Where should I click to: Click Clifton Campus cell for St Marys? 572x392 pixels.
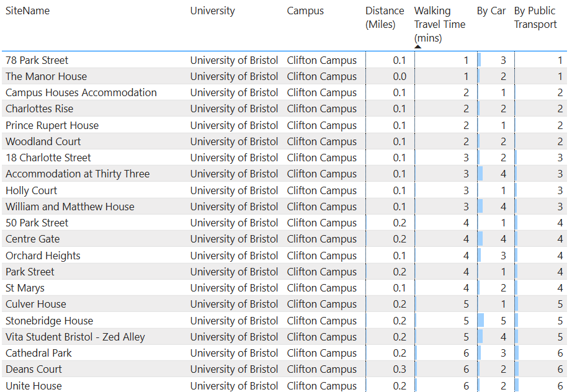point(321,288)
